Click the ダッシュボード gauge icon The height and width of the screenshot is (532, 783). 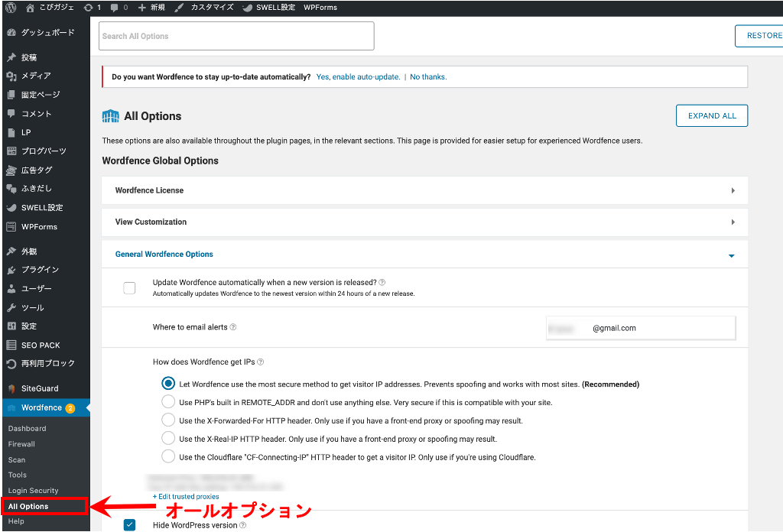pyautogui.click(x=11, y=32)
